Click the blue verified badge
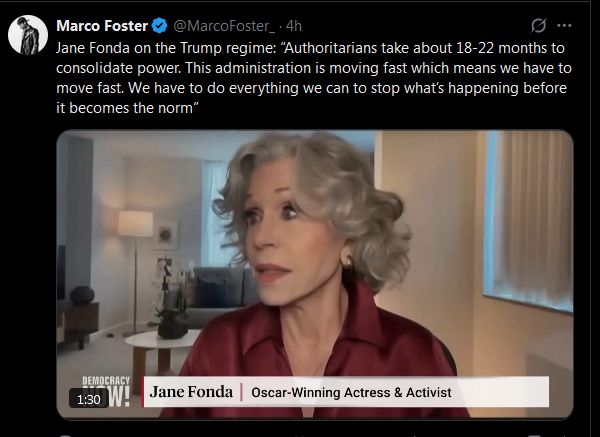 point(159,26)
